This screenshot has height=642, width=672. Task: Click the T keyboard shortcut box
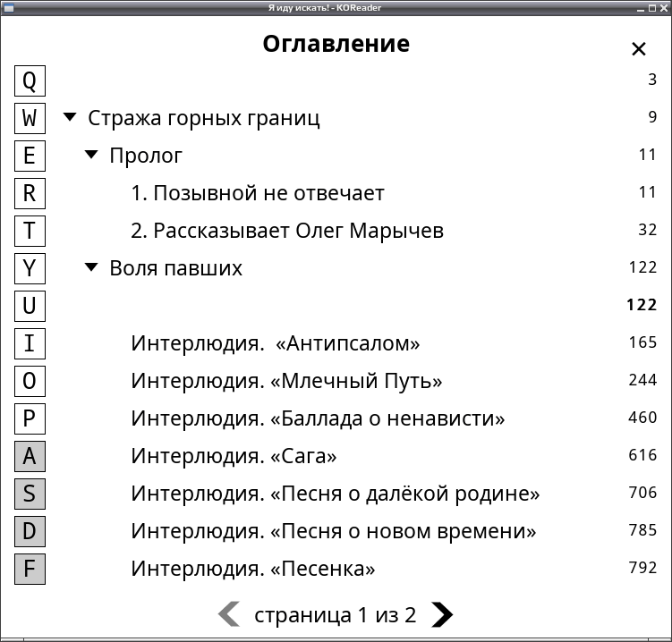(30, 231)
